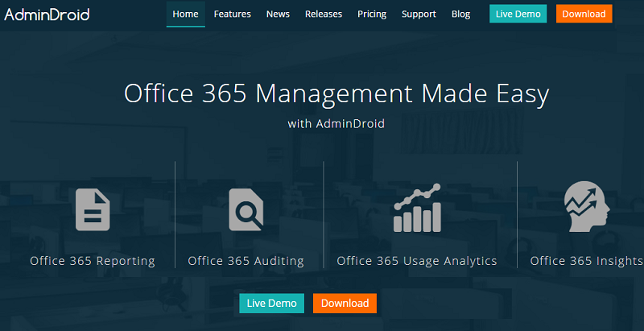The image size is (644, 331).
Task: Launch Live Demo from the navigation bar
Action: [518, 14]
